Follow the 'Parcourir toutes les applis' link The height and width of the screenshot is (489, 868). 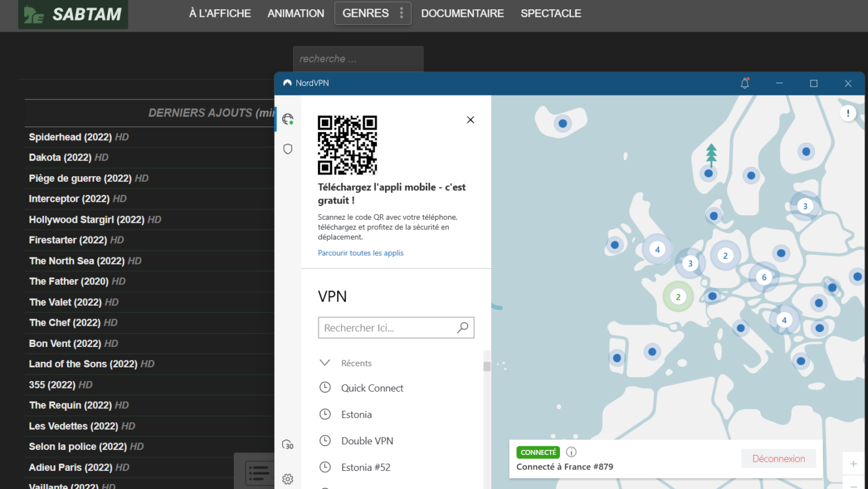tap(361, 253)
